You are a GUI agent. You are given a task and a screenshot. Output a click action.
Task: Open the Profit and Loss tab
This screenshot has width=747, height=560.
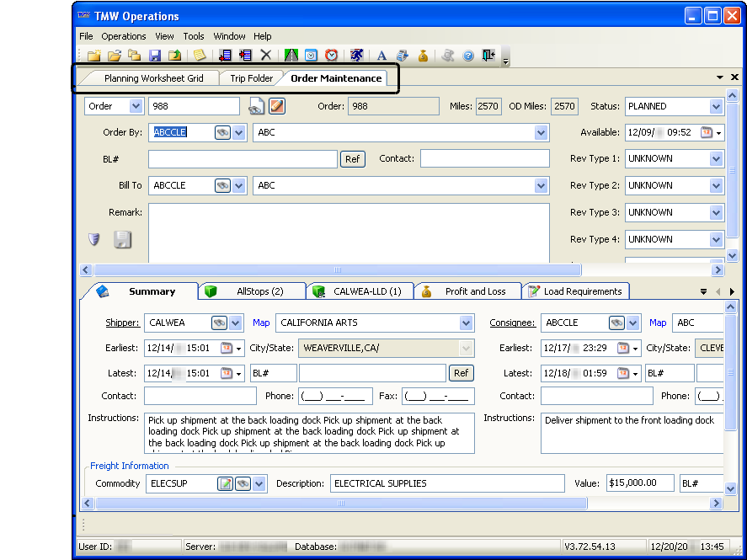coord(475,291)
